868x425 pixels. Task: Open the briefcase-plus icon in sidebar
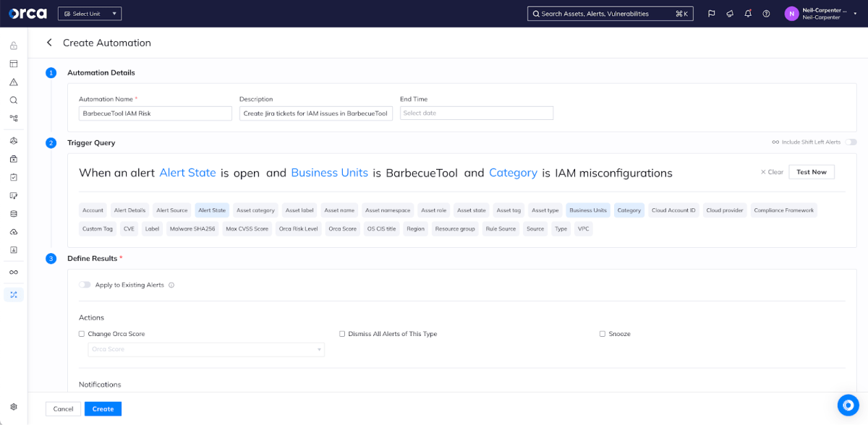(14, 159)
